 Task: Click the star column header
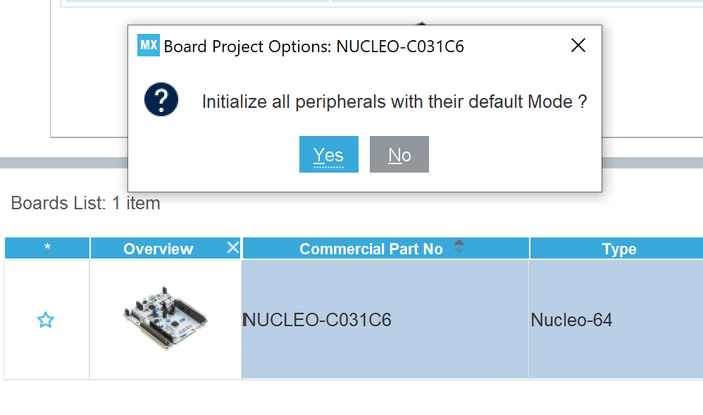point(47,249)
